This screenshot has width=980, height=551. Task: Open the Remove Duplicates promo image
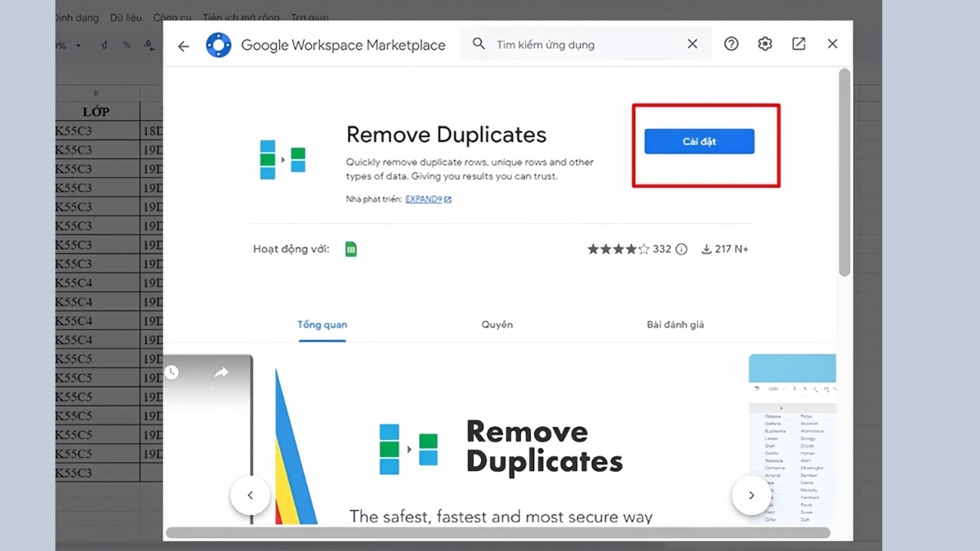coord(501,441)
